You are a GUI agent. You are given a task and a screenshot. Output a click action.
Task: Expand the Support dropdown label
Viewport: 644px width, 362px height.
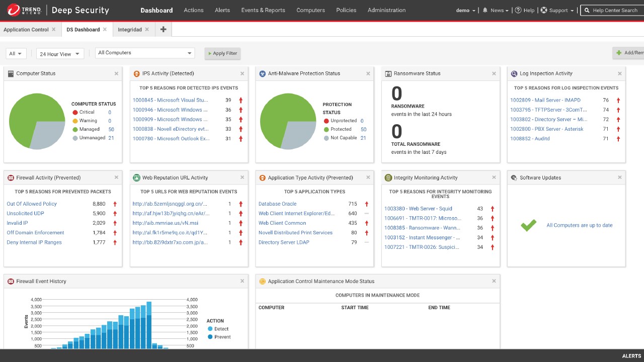pos(561,10)
